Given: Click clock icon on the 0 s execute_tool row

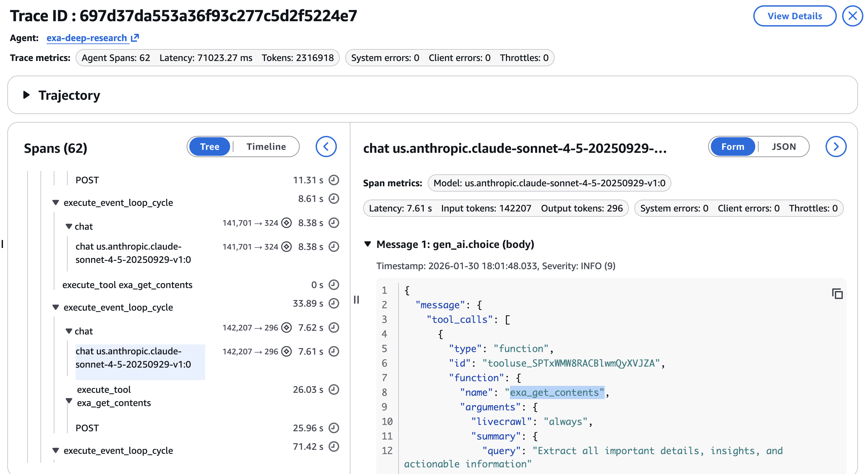Looking at the screenshot, I should click(334, 285).
